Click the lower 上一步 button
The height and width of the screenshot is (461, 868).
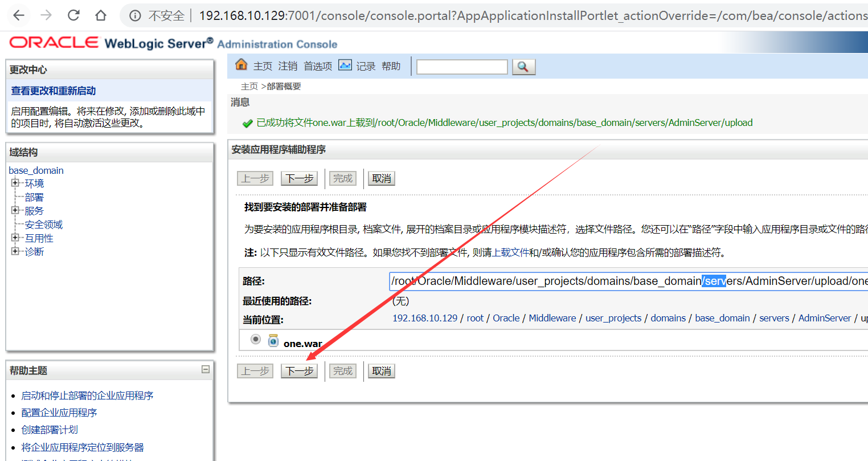[255, 371]
